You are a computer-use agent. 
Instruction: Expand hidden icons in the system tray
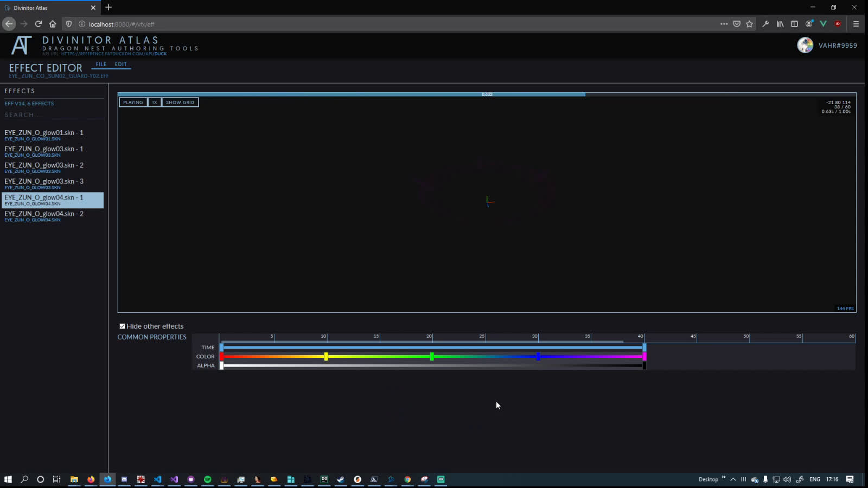click(733, 479)
